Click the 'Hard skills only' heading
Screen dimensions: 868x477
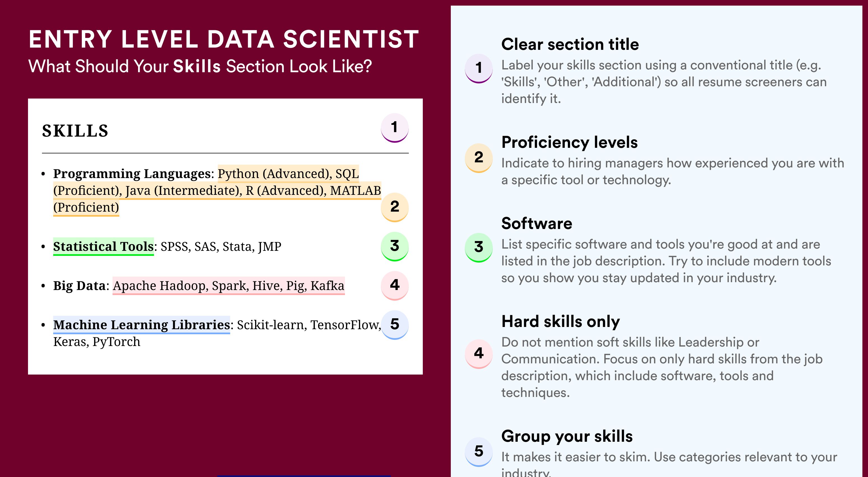(561, 321)
